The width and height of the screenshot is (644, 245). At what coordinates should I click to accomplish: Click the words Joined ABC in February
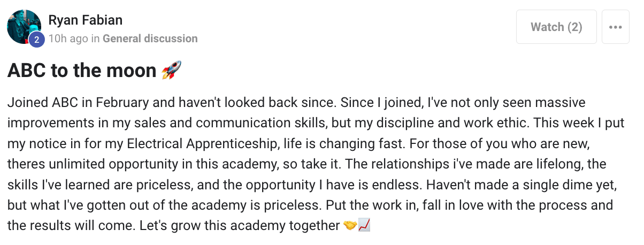pyautogui.click(x=68, y=102)
